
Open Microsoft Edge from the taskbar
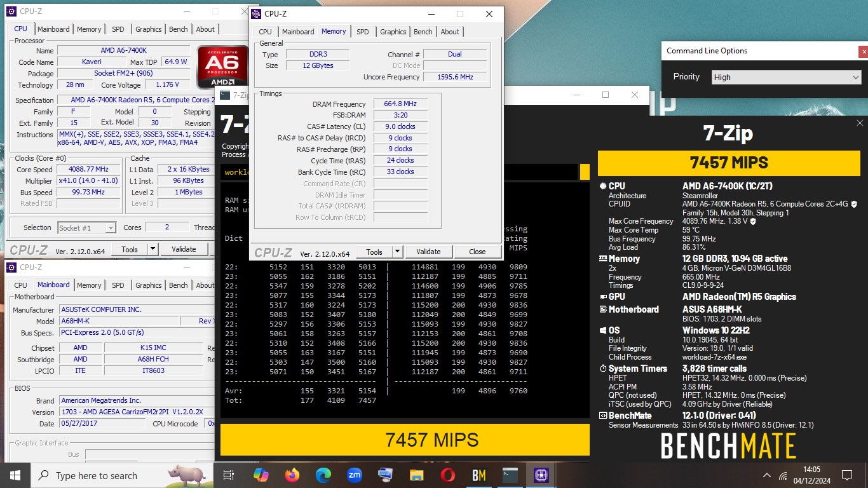(x=323, y=475)
